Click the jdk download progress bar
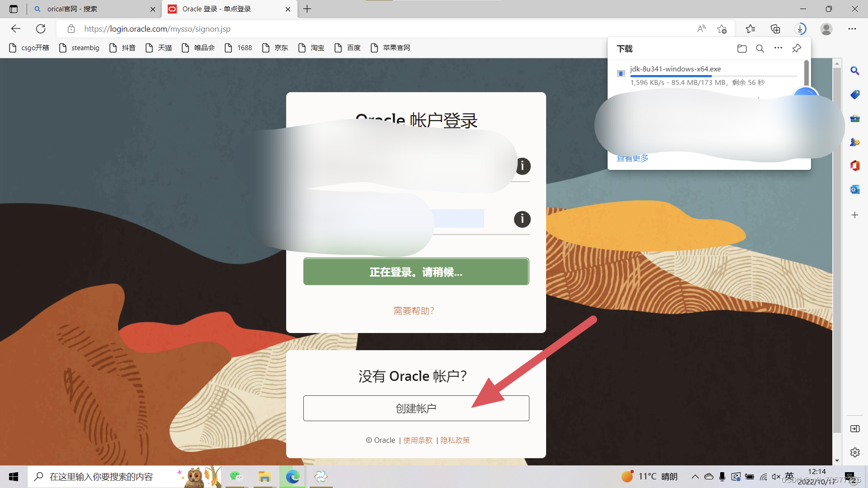Screen dimensions: 868x488 click(x=713, y=76)
